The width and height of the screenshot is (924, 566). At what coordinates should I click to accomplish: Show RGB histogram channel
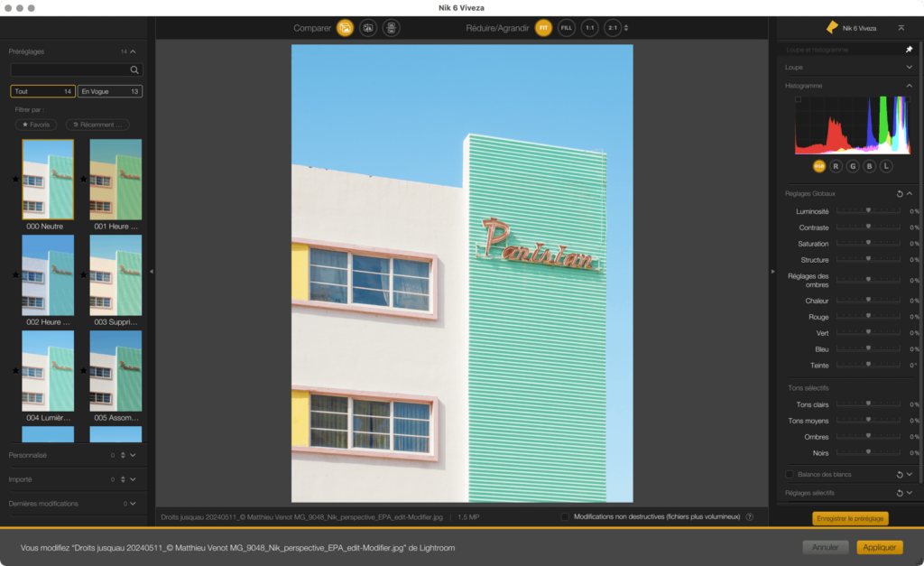819,166
